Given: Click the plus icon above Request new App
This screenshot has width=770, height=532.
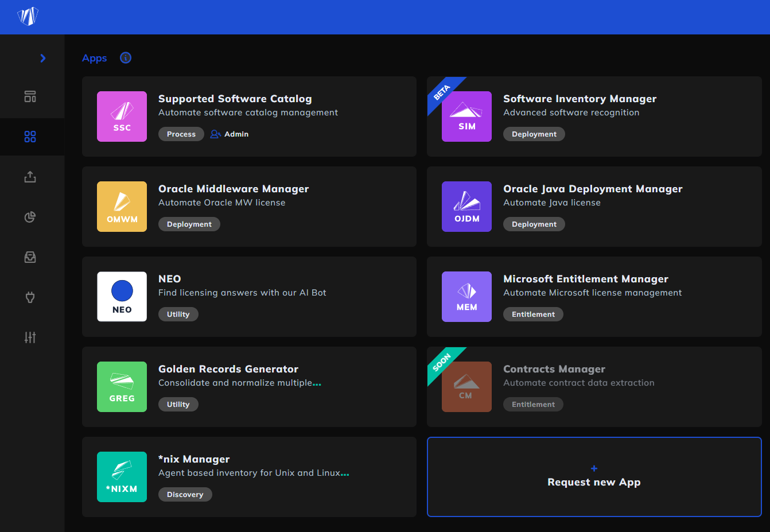Looking at the screenshot, I should tap(594, 468).
